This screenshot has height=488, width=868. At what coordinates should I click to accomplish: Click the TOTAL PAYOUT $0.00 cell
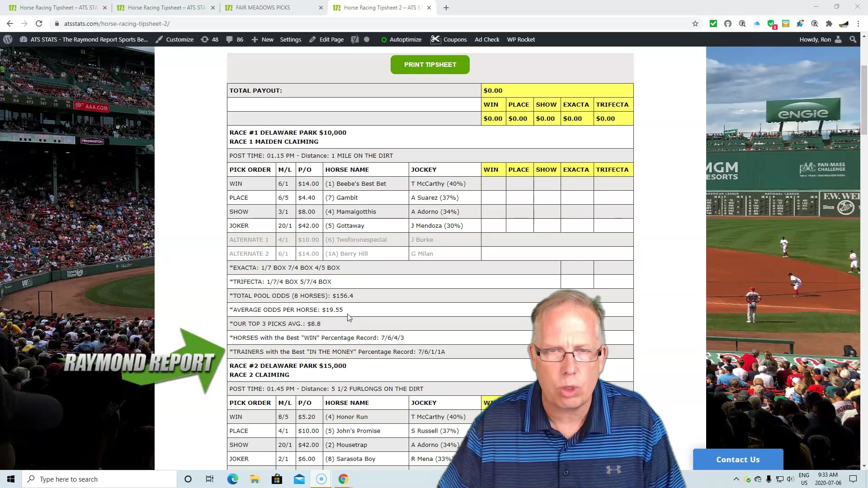tap(557, 90)
